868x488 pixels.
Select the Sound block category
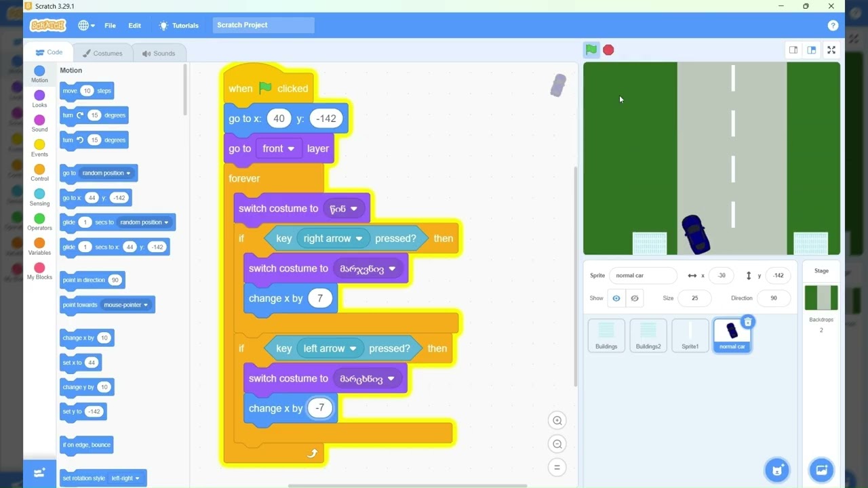[x=39, y=123]
